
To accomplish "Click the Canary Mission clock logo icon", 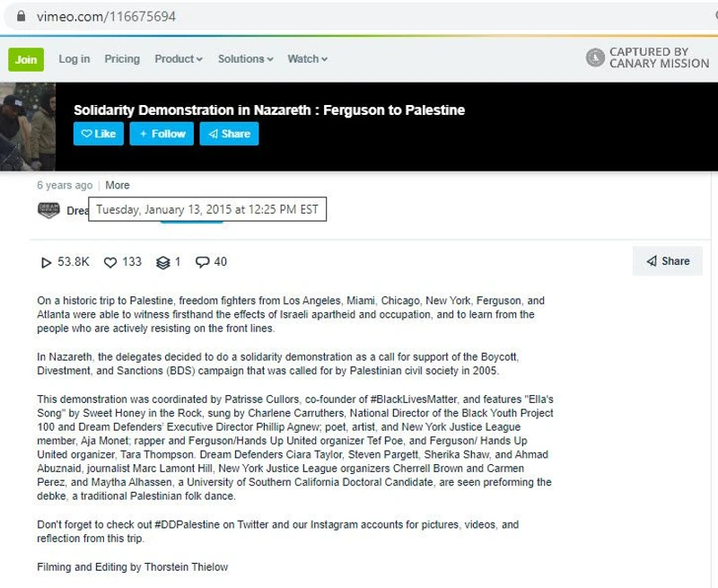I will point(595,58).
